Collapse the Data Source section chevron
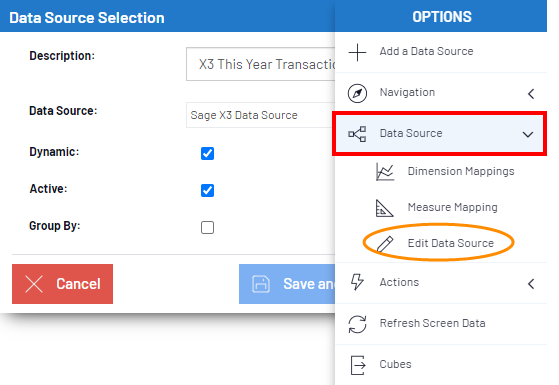The image size is (559, 385). coord(528,135)
